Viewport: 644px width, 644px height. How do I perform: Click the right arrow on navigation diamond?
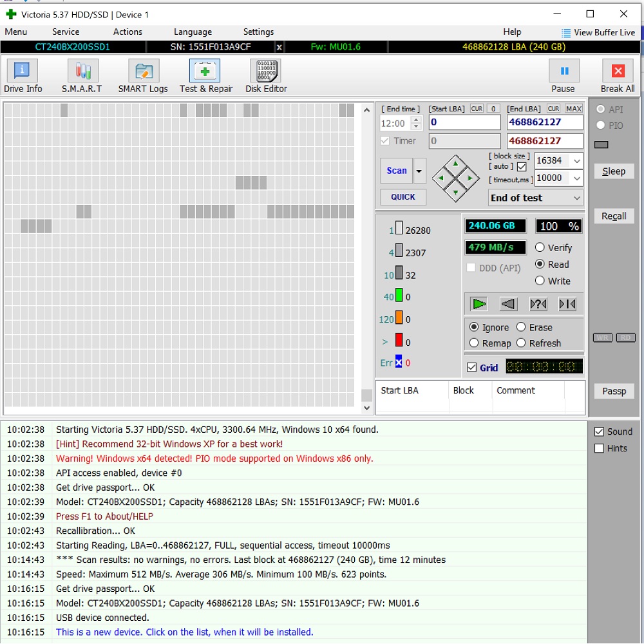470,178
